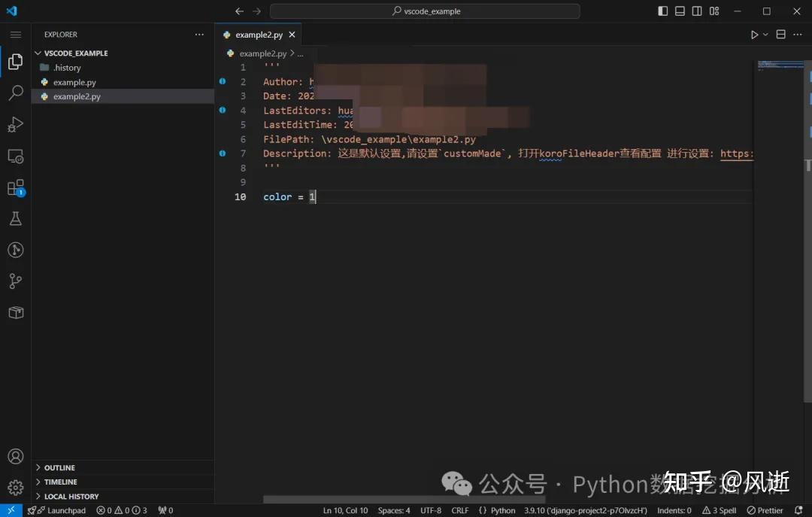Expand the OUTLINE section

pyautogui.click(x=59, y=467)
